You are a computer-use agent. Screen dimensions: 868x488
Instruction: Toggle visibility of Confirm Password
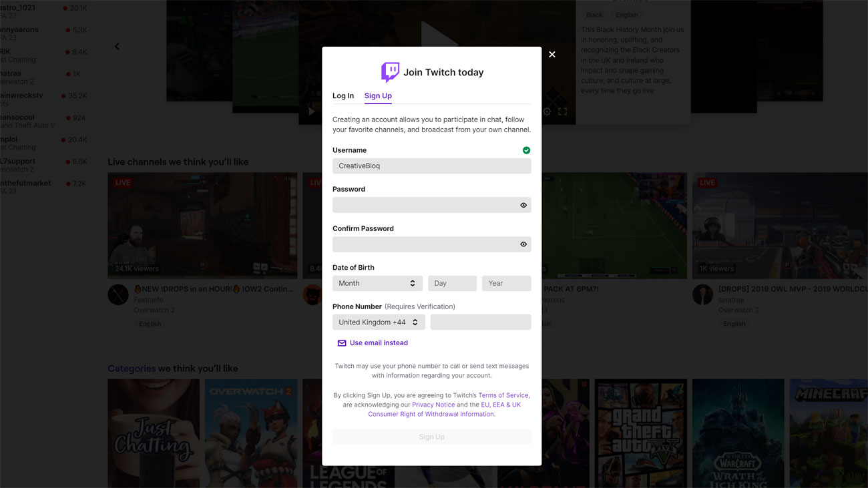tap(523, 244)
